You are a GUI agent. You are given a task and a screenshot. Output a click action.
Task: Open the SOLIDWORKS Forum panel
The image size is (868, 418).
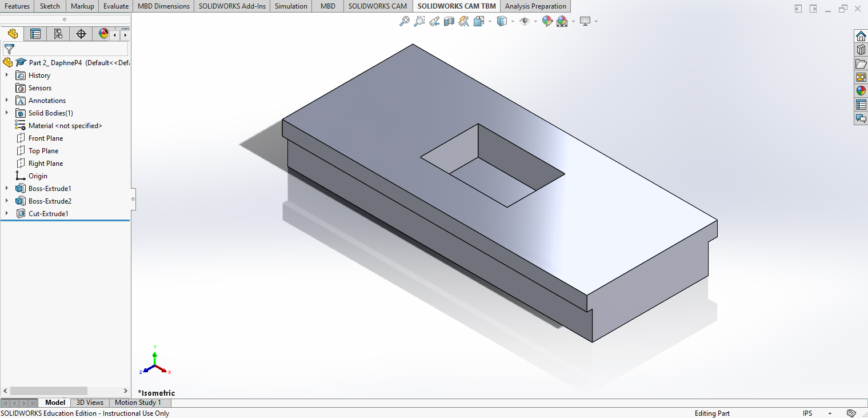pos(861,118)
